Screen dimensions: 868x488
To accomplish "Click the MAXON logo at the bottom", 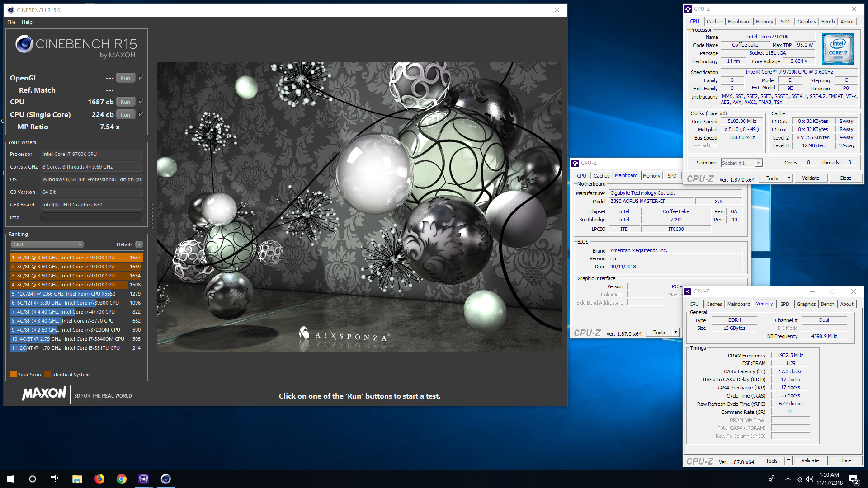I will coord(44,393).
